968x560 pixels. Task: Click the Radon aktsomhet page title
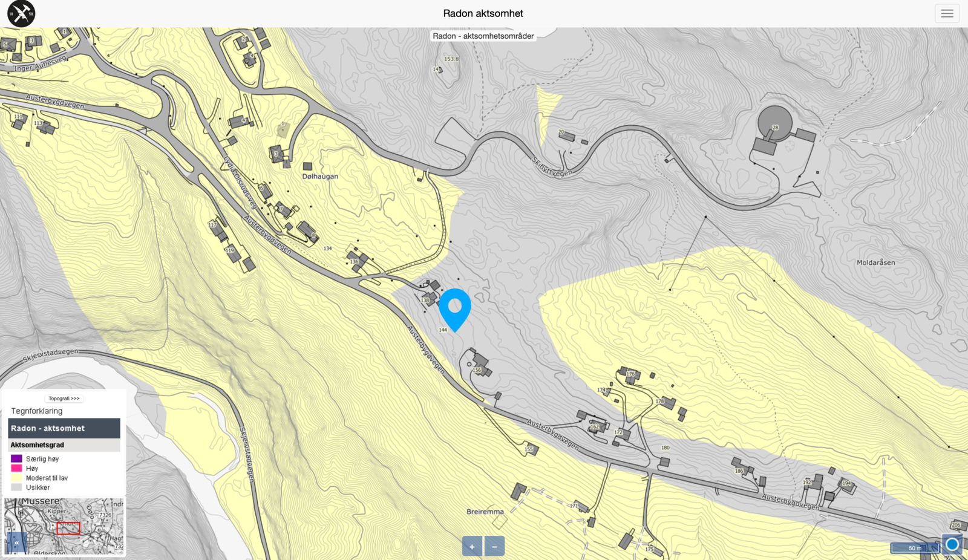point(483,13)
